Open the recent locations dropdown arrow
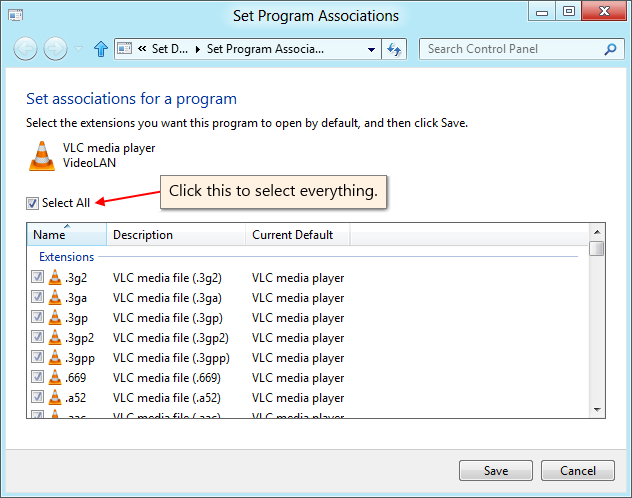 click(x=78, y=48)
